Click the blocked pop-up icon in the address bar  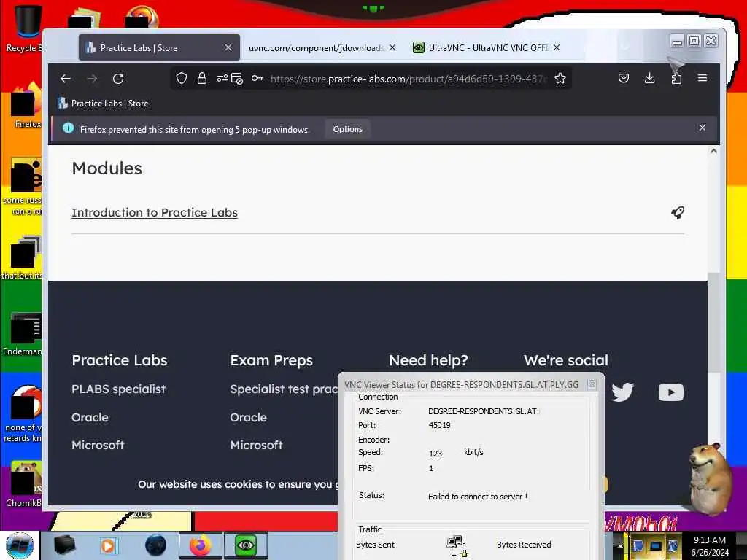[x=237, y=79]
